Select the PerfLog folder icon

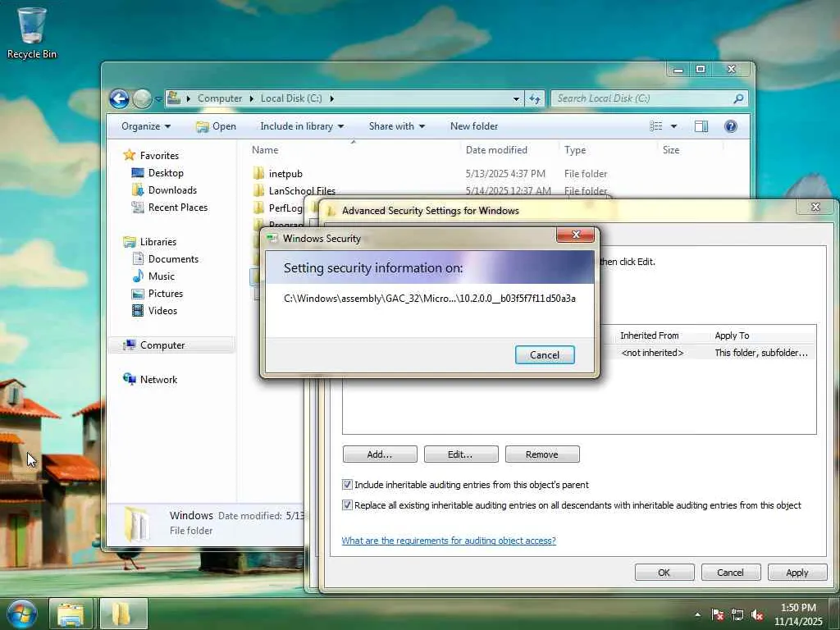(x=258, y=208)
